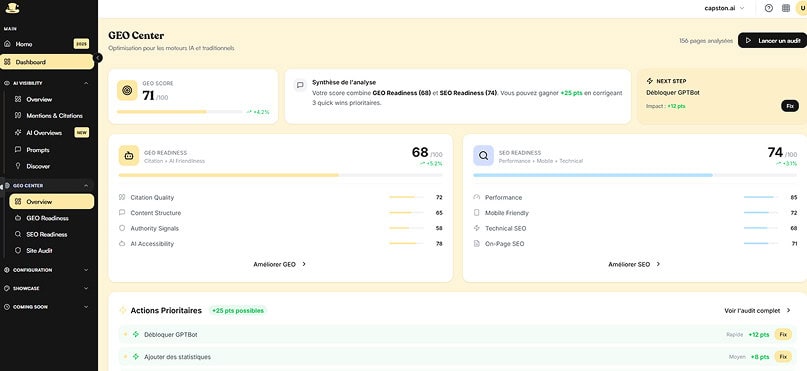Screen dimensions: 807x371
Task: Click the Discover lightbulb icon
Action: click(18, 166)
